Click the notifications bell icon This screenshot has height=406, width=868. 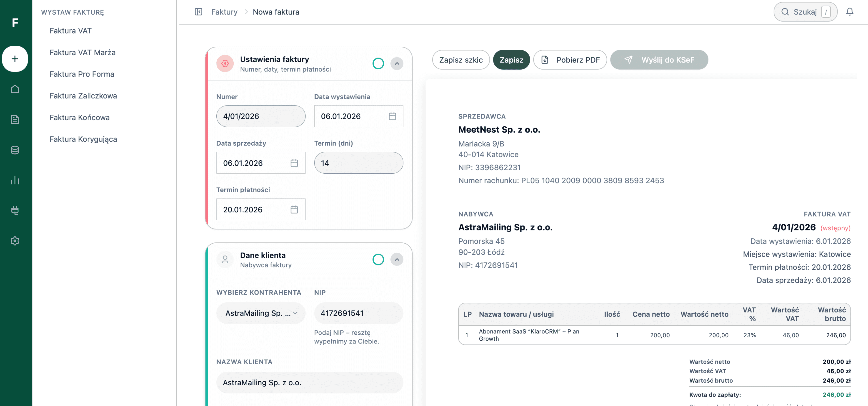coord(849,12)
